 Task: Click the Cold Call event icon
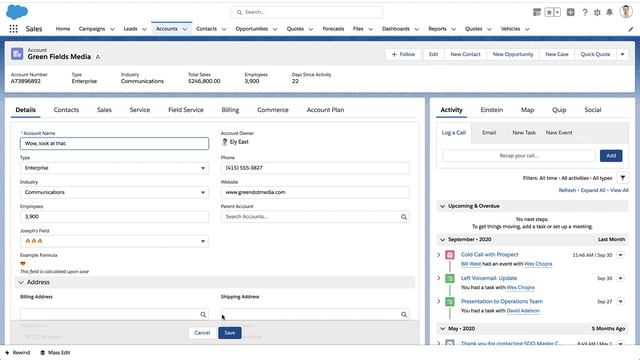point(450,255)
